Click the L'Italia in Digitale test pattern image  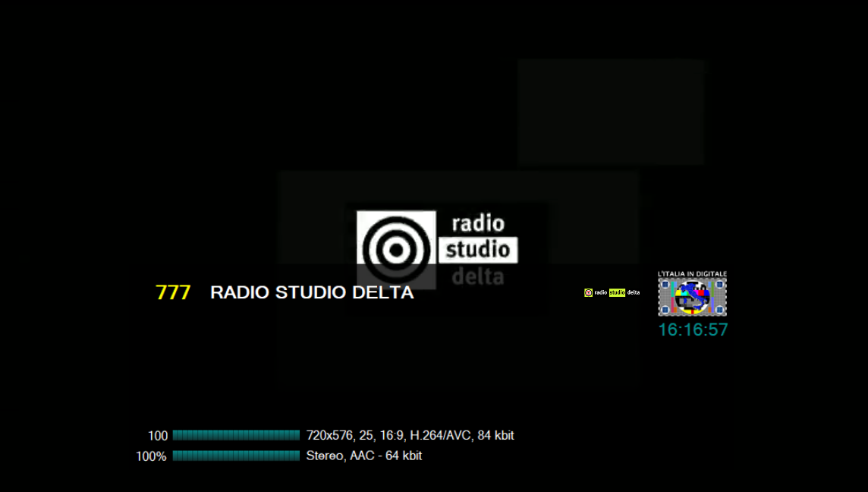click(692, 297)
